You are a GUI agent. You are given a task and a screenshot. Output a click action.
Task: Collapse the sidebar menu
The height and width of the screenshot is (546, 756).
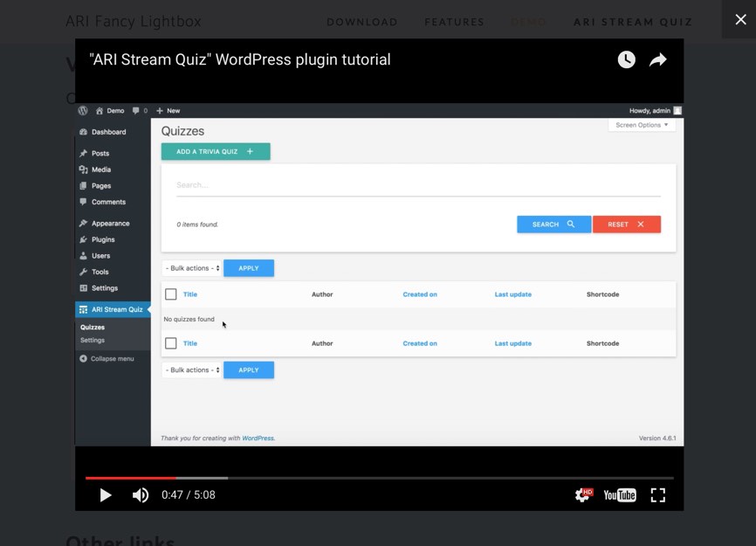[107, 358]
